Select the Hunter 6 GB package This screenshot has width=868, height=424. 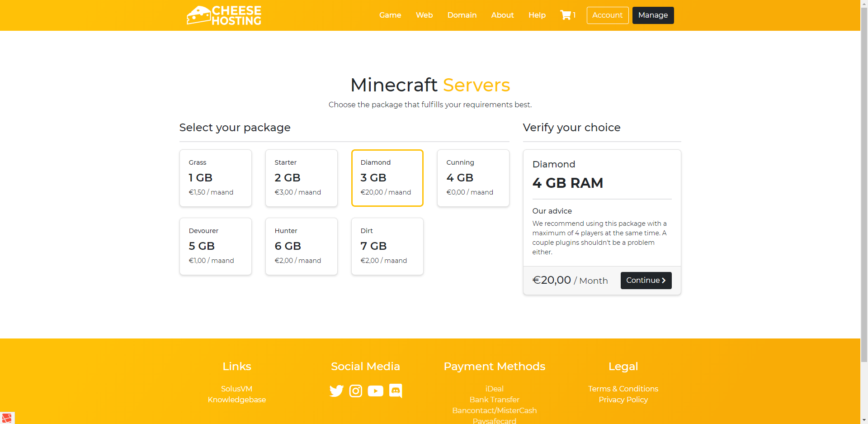click(302, 246)
